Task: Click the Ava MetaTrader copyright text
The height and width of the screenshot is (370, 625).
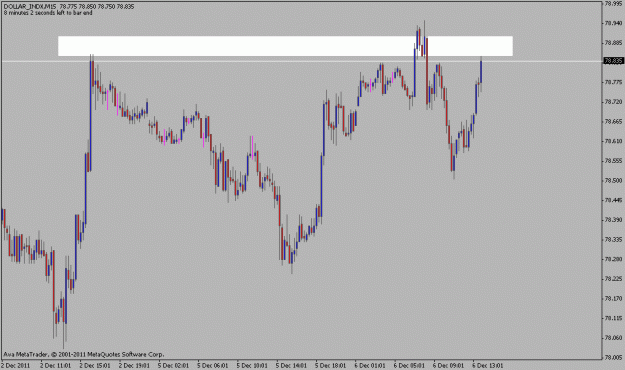Action: pyautogui.click(x=83, y=354)
